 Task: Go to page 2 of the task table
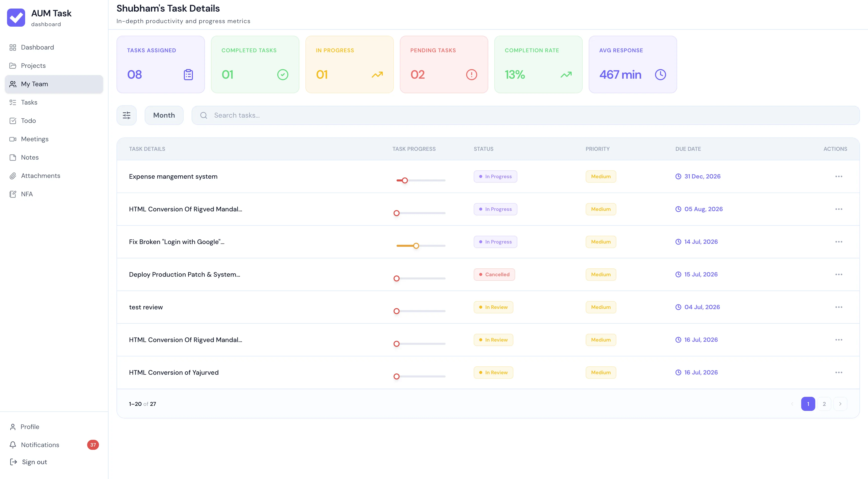[x=824, y=404]
